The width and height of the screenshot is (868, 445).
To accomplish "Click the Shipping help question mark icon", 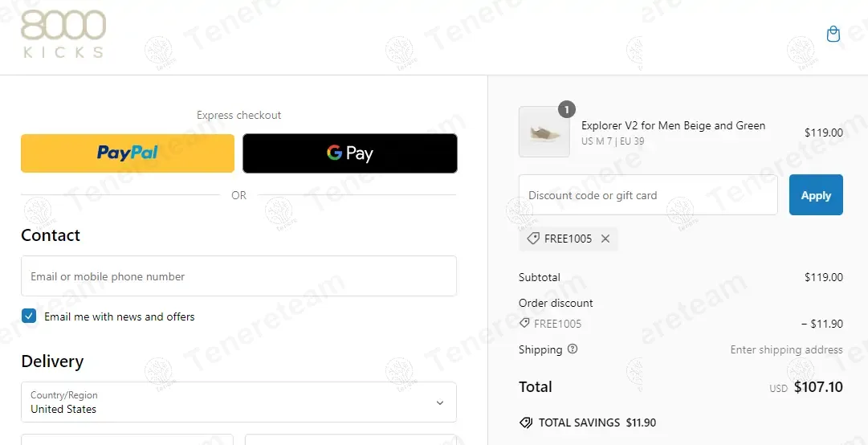I will [x=573, y=349].
